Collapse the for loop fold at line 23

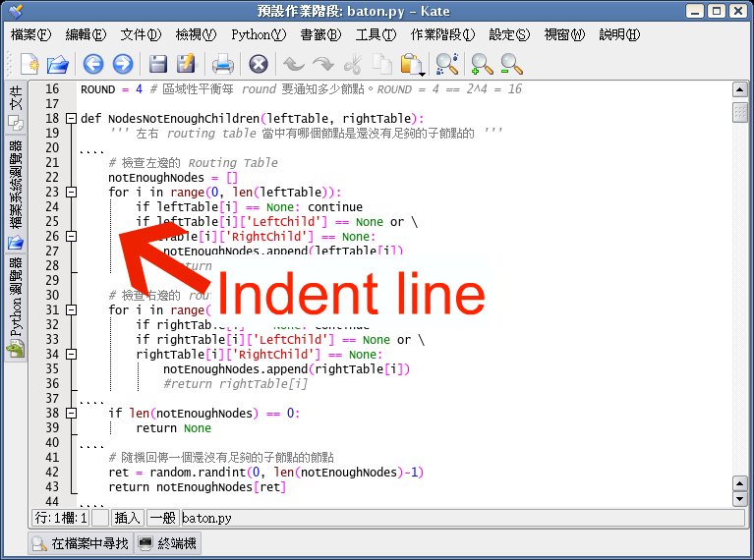[71, 193]
